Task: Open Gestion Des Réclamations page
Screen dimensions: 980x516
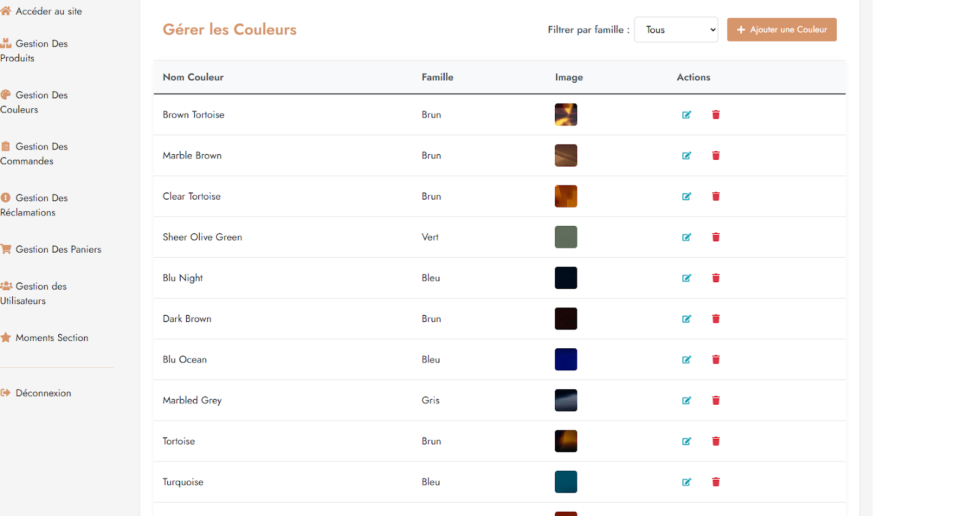Action: coord(34,205)
